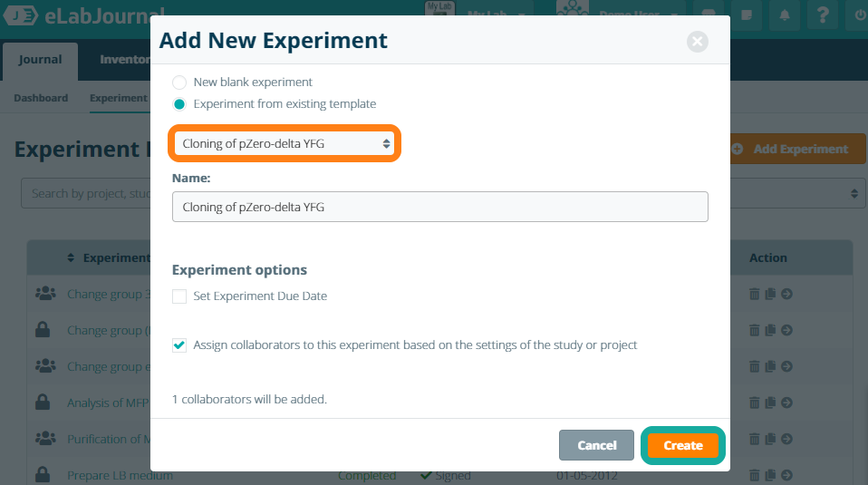Switch to the Journal tab

[41, 60]
